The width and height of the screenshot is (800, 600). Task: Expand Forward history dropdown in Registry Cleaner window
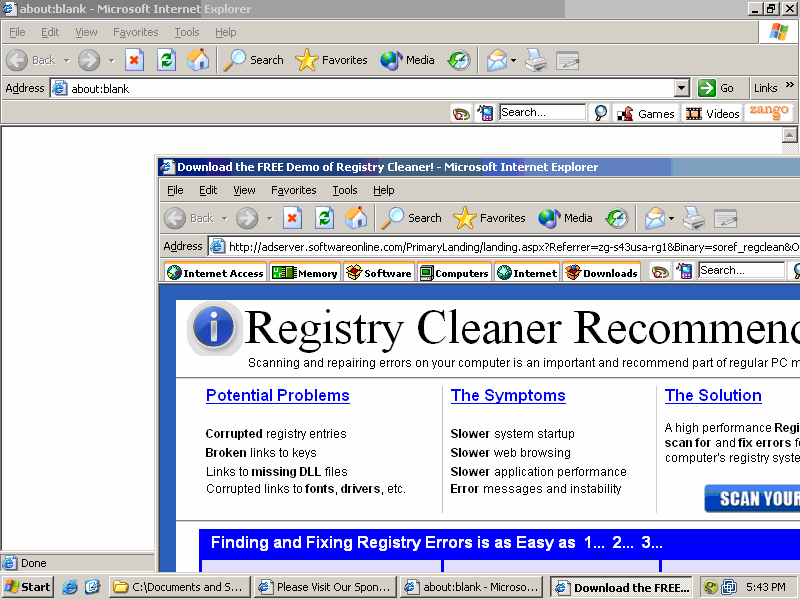[x=269, y=219]
